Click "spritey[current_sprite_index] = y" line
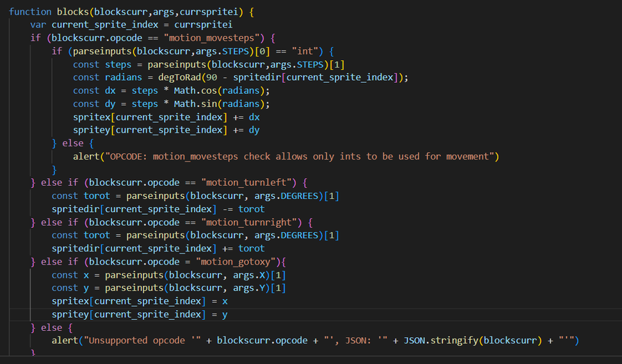Screen dimensions: 622x364 (140, 314)
